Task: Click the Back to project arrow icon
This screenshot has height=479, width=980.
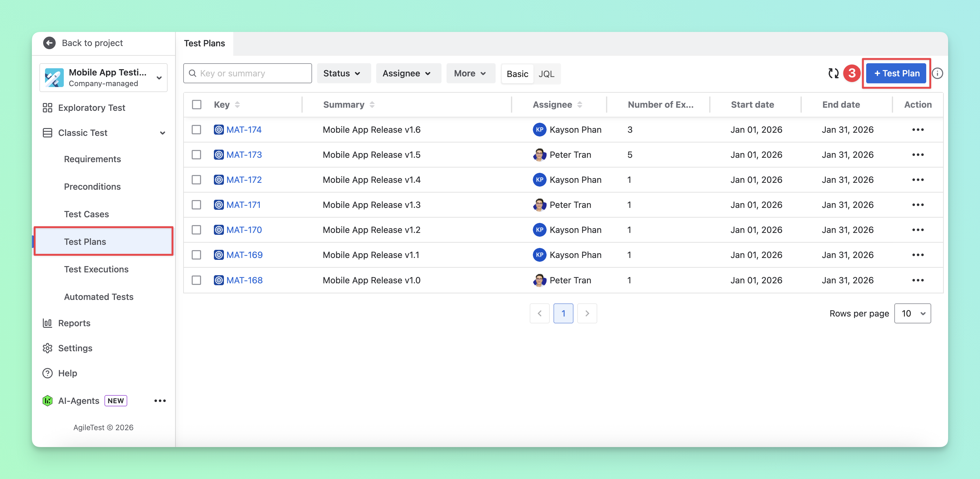Action: click(49, 43)
